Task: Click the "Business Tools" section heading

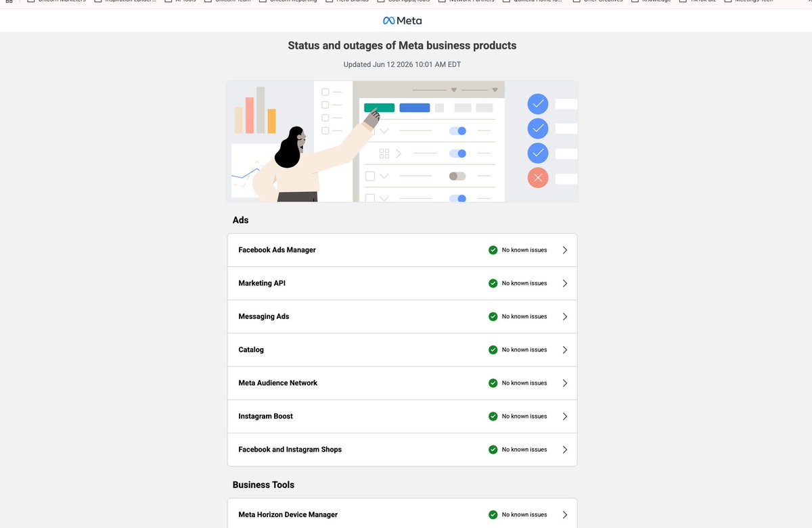Action: click(x=263, y=485)
